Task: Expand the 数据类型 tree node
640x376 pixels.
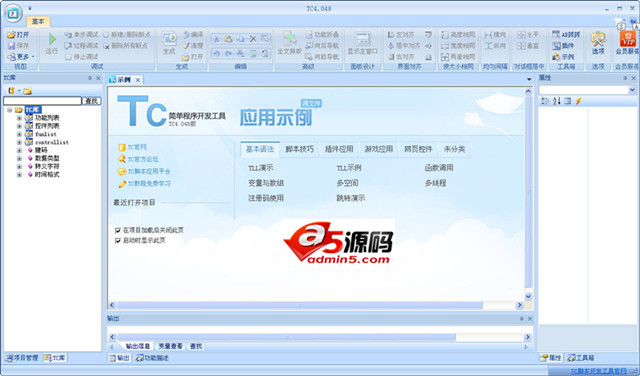Action: (19, 158)
